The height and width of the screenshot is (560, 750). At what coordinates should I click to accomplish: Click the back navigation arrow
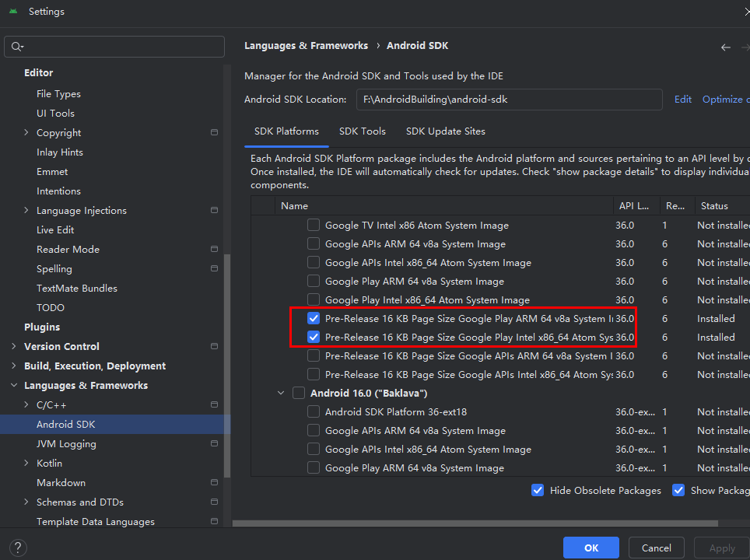click(725, 47)
